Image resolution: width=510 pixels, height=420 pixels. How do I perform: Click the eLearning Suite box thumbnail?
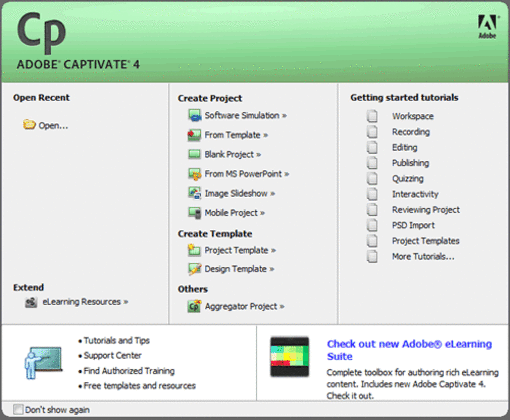click(290, 357)
